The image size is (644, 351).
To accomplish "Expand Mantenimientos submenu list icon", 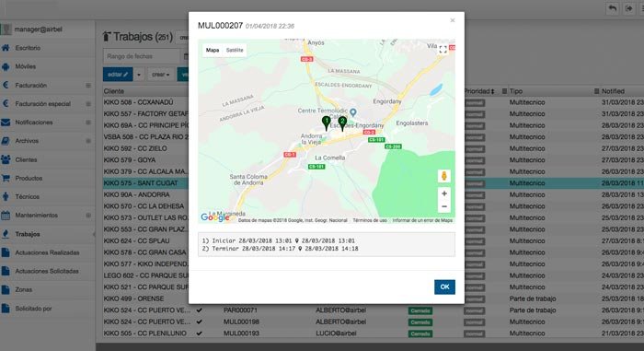I will click(88, 216).
